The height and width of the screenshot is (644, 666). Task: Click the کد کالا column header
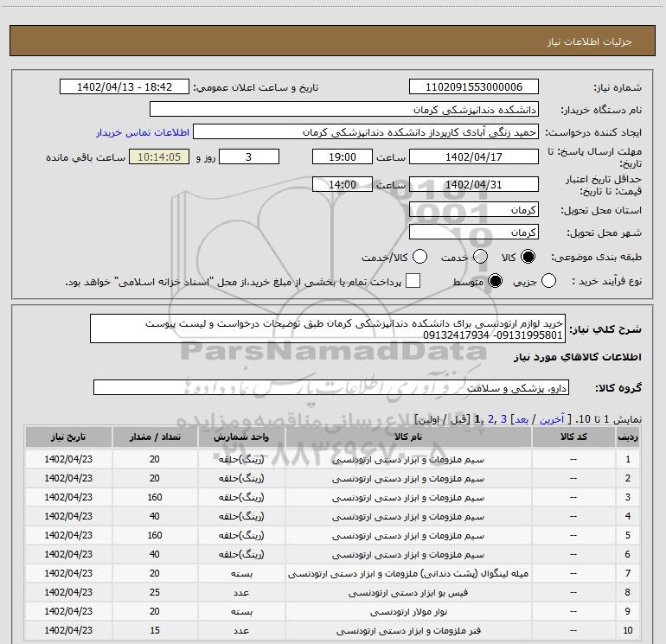[573, 437]
